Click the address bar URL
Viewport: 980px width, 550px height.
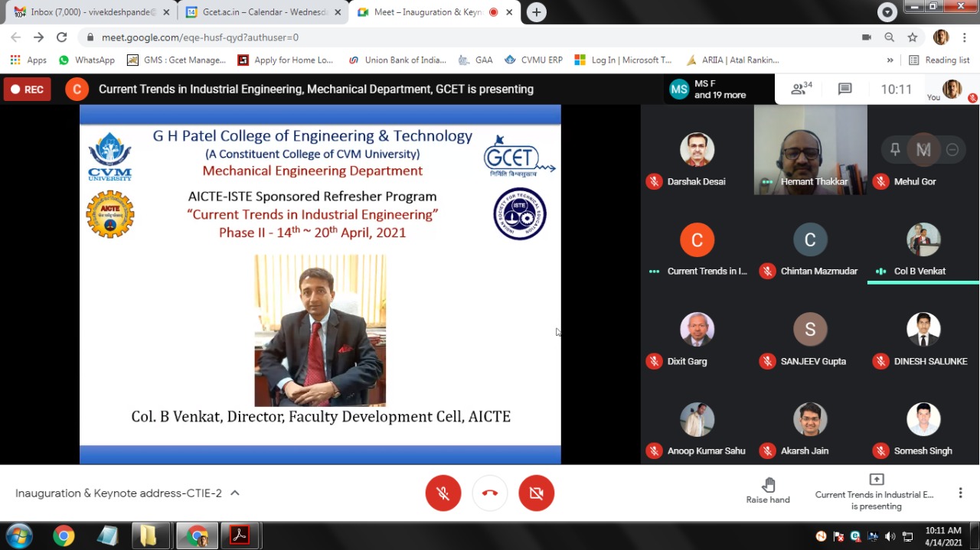(x=200, y=37)
